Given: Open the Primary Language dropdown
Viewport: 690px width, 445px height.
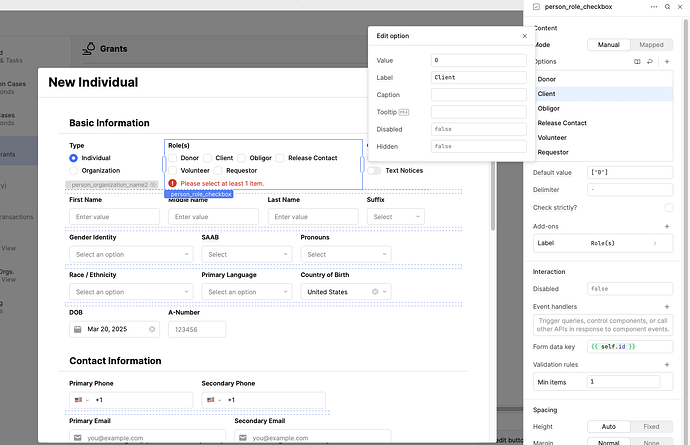Looking at the screenshot, I should [x=247, y=292].
